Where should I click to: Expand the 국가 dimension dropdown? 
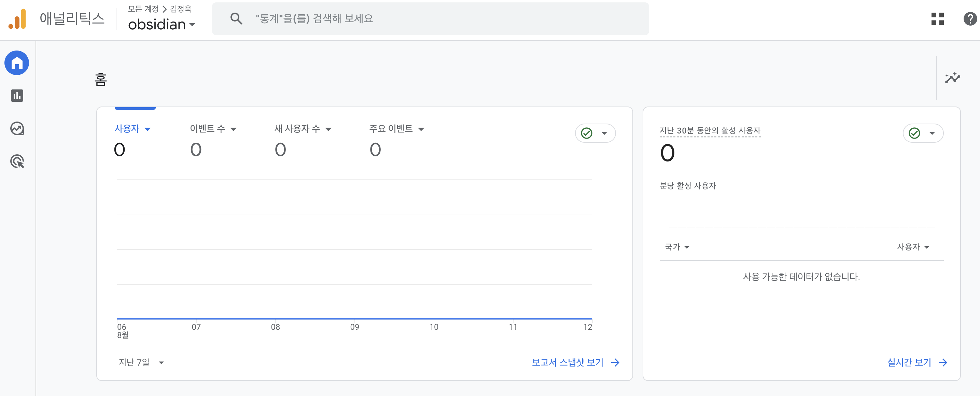point(677,247)
